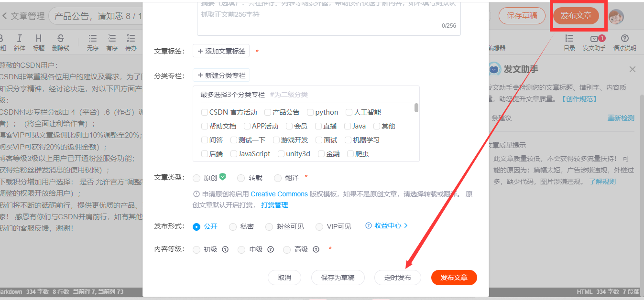The height and width of the screenshot is (300, 644).
Task: Open the 了解规则 link
Action: point(602,182)
